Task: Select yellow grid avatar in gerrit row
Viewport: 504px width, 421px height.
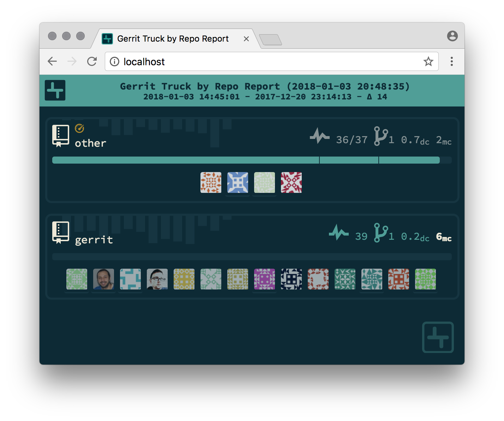Action: click(x=184, y=279)
